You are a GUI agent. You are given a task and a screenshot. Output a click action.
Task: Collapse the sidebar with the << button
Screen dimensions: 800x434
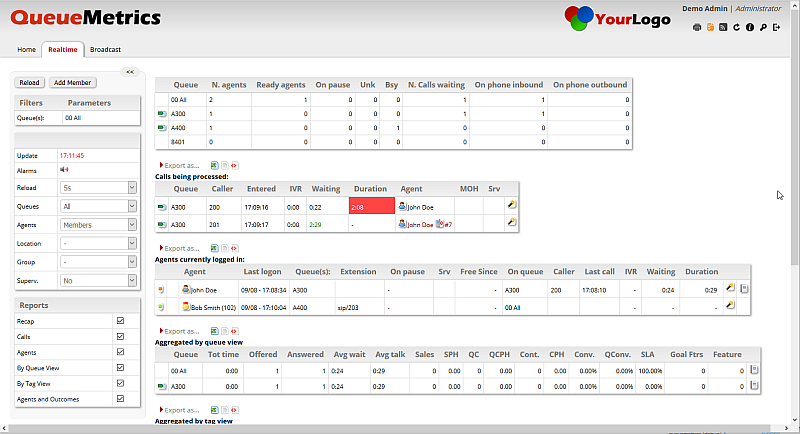(x=129, y=71)
